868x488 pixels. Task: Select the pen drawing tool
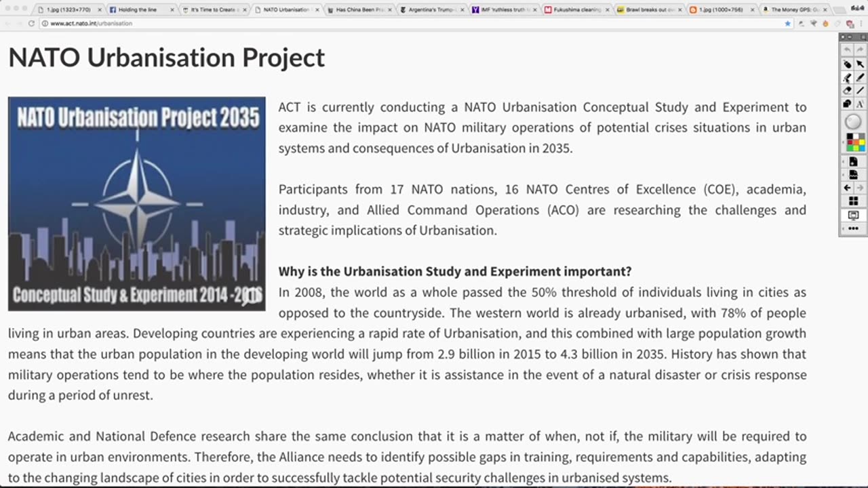(860, 77)
